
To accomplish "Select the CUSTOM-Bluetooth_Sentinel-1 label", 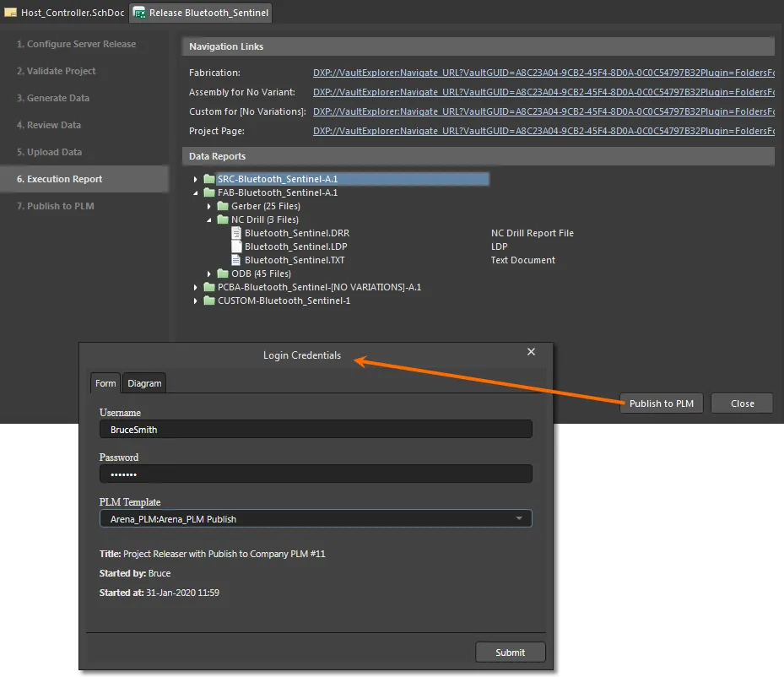I will 284,301.
